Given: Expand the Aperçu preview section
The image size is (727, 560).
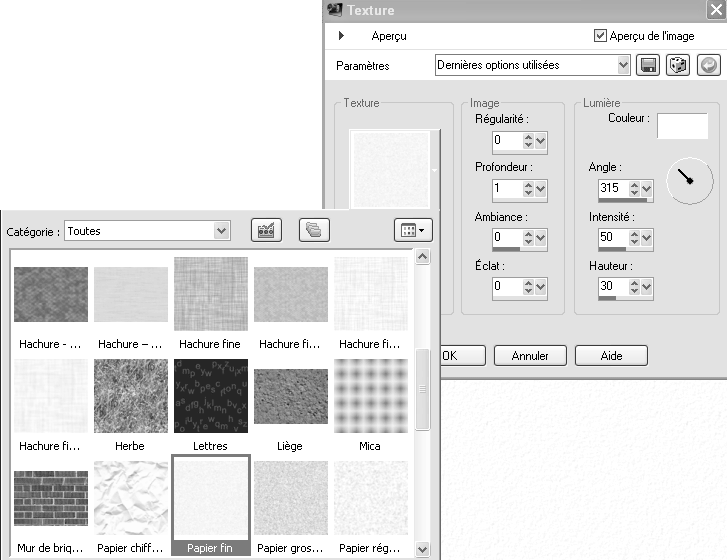Looking at the screenshot, I should pos(342,36).
